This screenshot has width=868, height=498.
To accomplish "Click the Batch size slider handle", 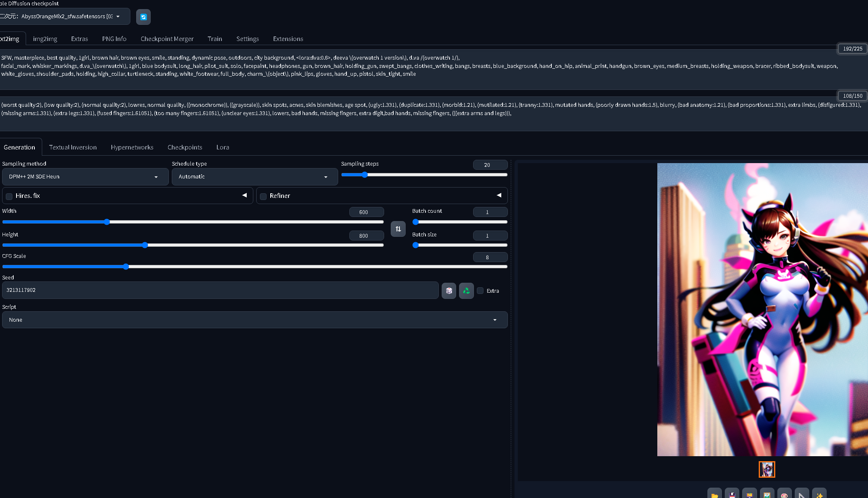I will (x=416, y=245).
